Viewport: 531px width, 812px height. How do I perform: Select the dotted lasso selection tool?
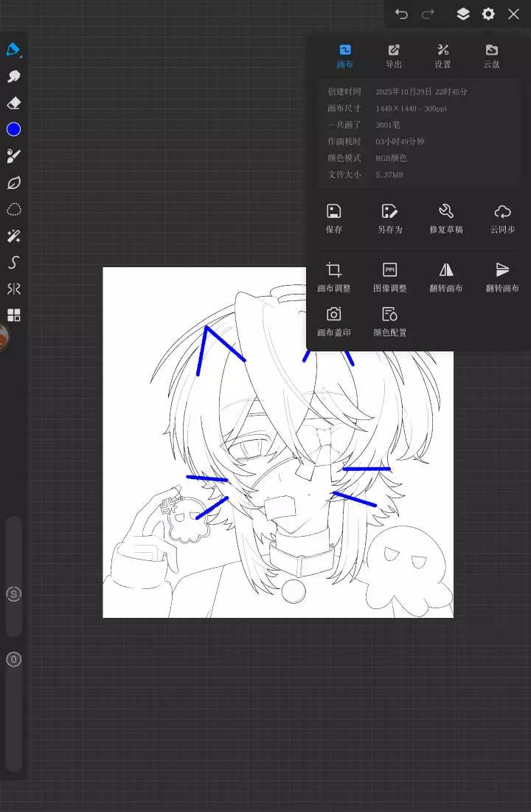point(13,209)
